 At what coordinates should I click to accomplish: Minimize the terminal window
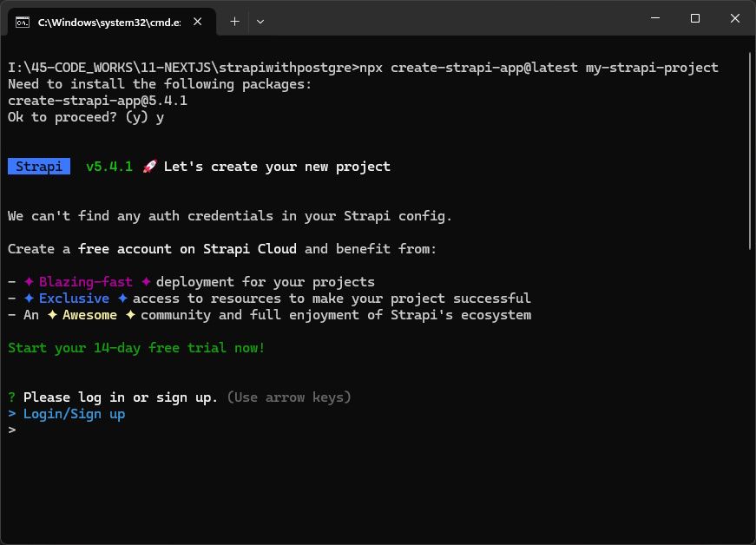[x=655, y=18]
